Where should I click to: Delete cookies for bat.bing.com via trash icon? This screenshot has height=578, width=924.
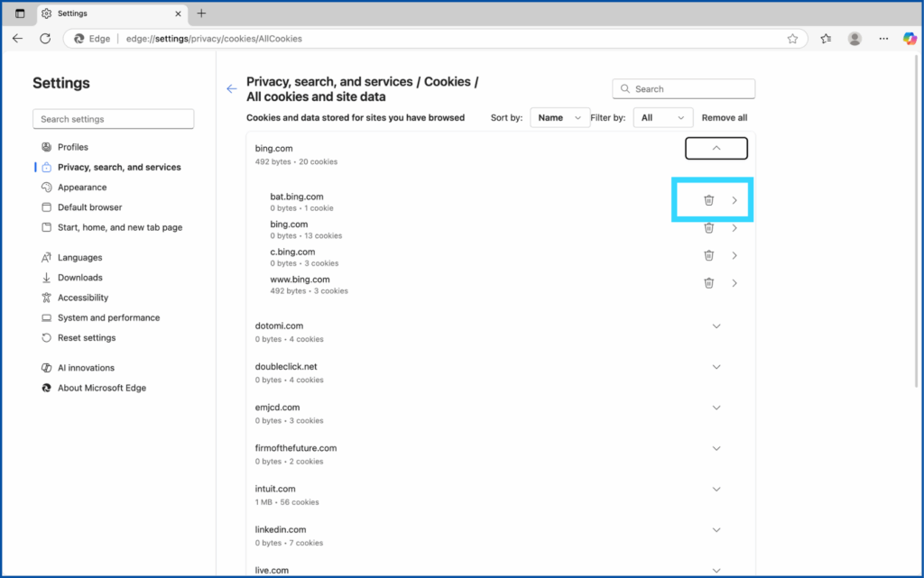(708, 200)
